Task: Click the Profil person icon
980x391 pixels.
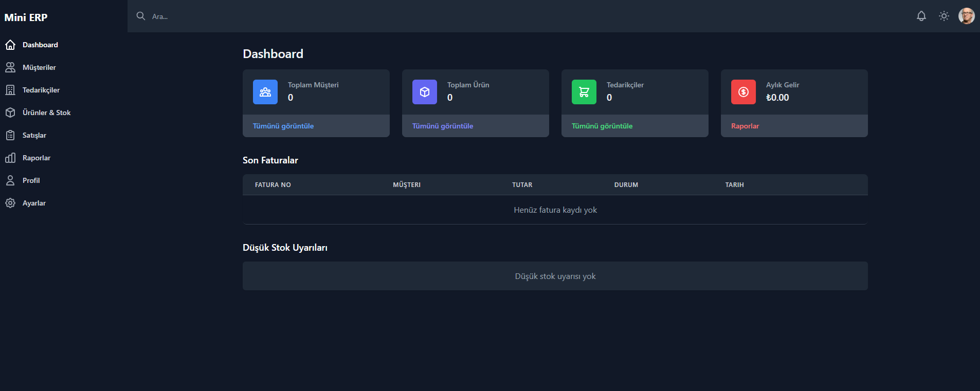Action: [10, 180]
